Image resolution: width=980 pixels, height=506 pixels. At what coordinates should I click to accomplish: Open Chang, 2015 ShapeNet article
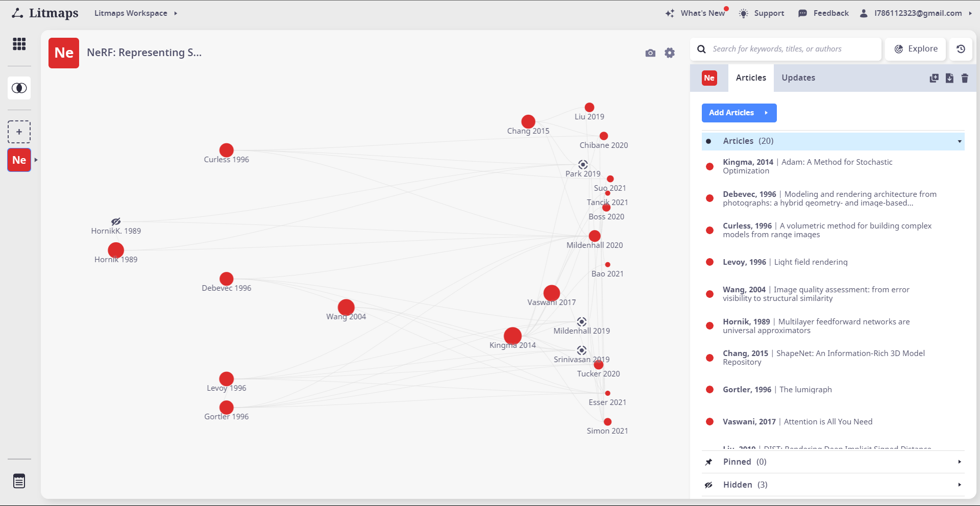tap(833, 358)
